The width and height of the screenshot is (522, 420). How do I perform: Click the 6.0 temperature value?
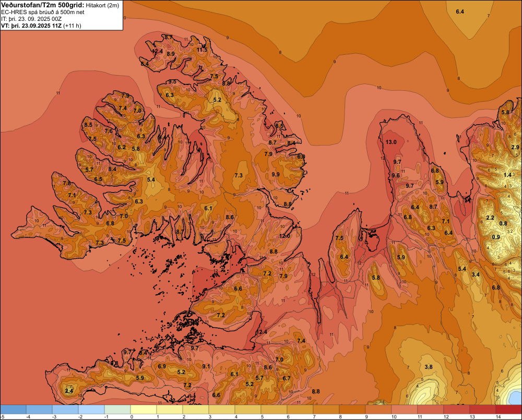click(x=301, y=157)
